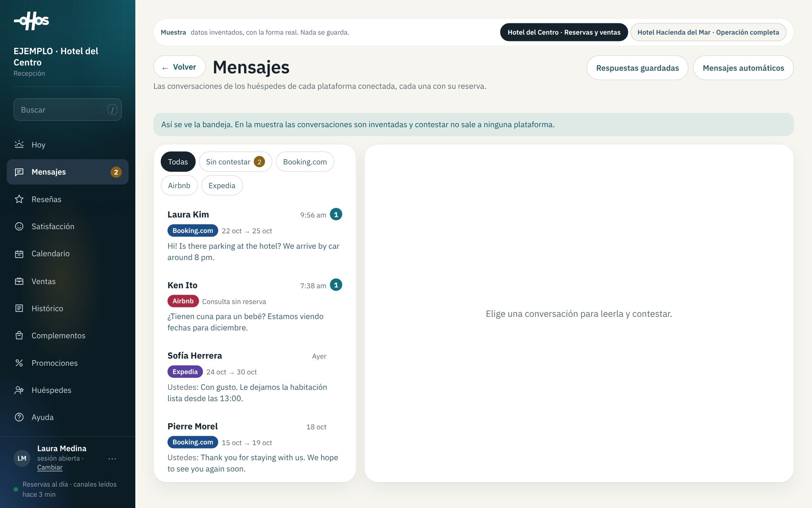Click the Ventas briefcase icon
Screen dimensions: 812x508
pos(19,281)
